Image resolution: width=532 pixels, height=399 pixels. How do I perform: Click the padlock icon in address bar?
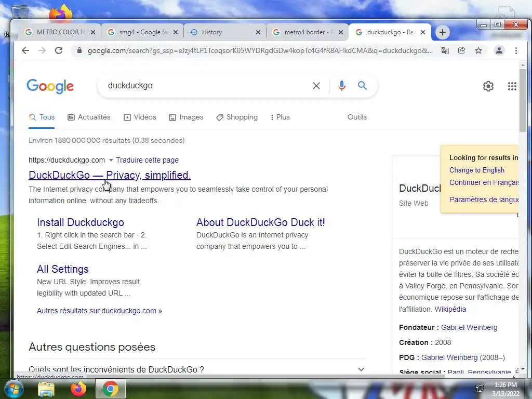[79, 50]
